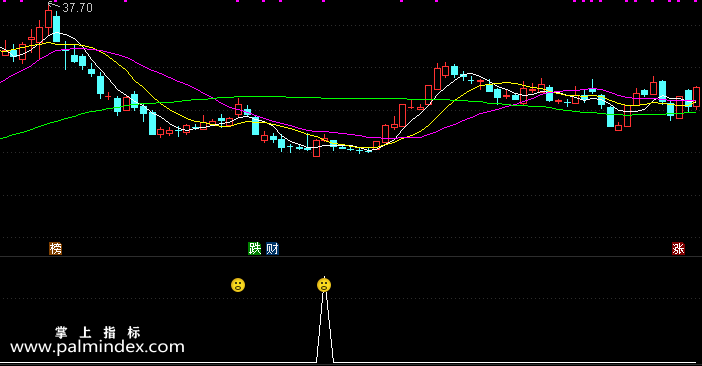Click the brown 榜 event marker icon
702x366 pixels.
point(56,248)
